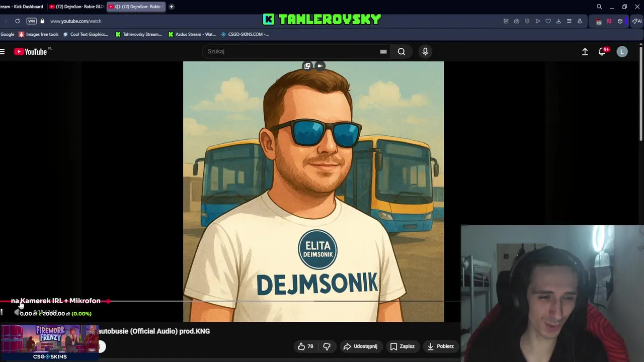The height and width of the screenshot is (362, 644).
Task: Click the Pobierz download button
Action: pos(441,346)
